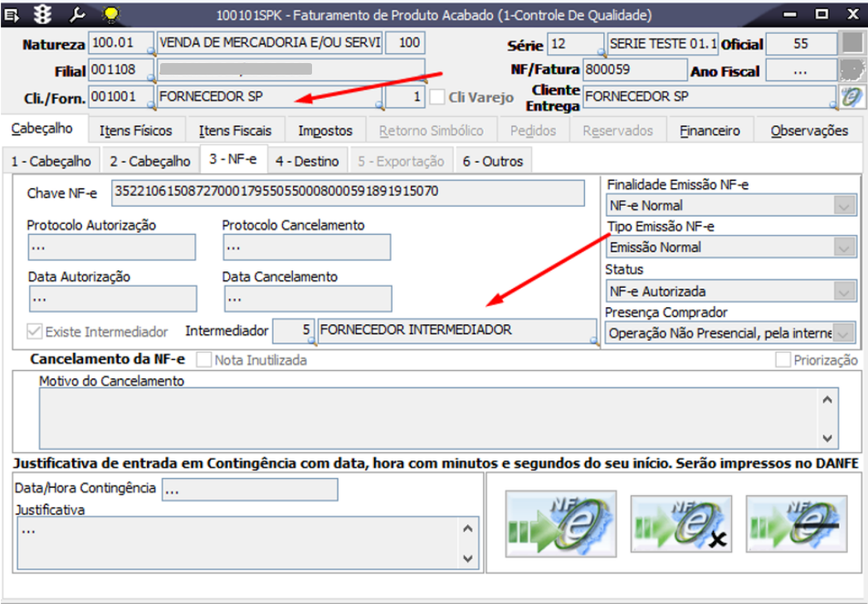Click the Cli./Forn. code field 001001

click(x=121, y=97)
